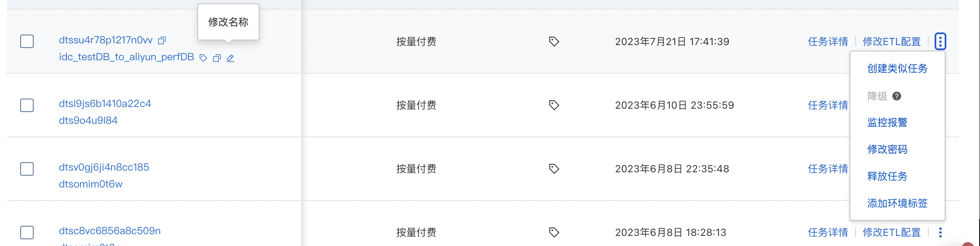Click the edit name pencil icon
Screen dimensions: 980x246
[230, 58]
